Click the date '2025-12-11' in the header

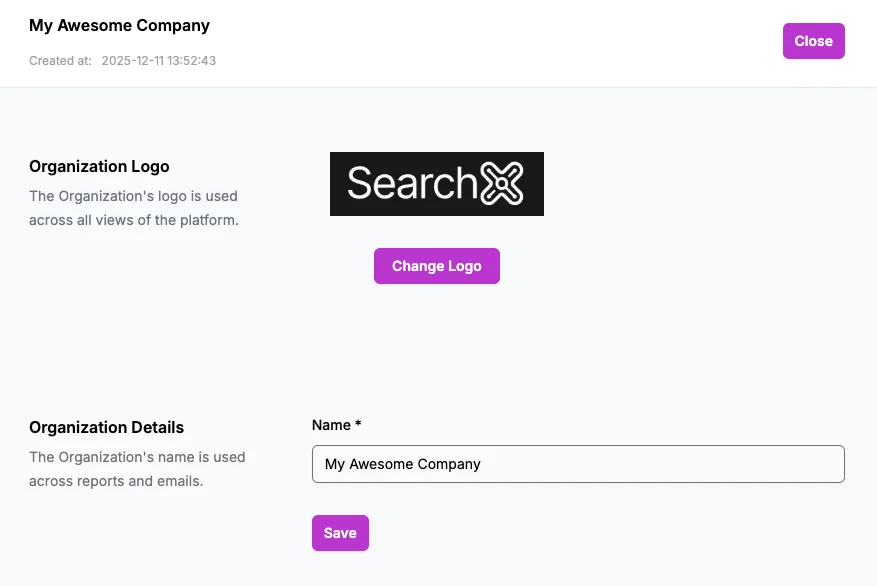tap(134, 61)
